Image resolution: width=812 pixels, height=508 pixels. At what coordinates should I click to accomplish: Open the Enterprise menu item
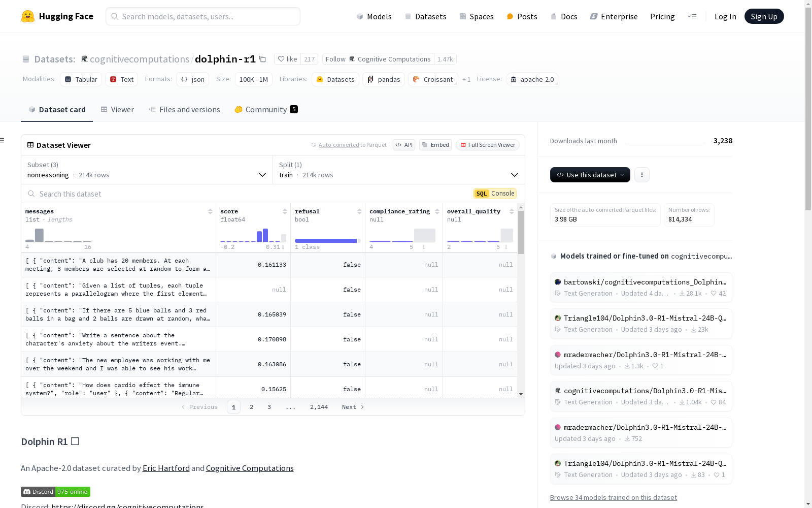[x=614, y=16]
